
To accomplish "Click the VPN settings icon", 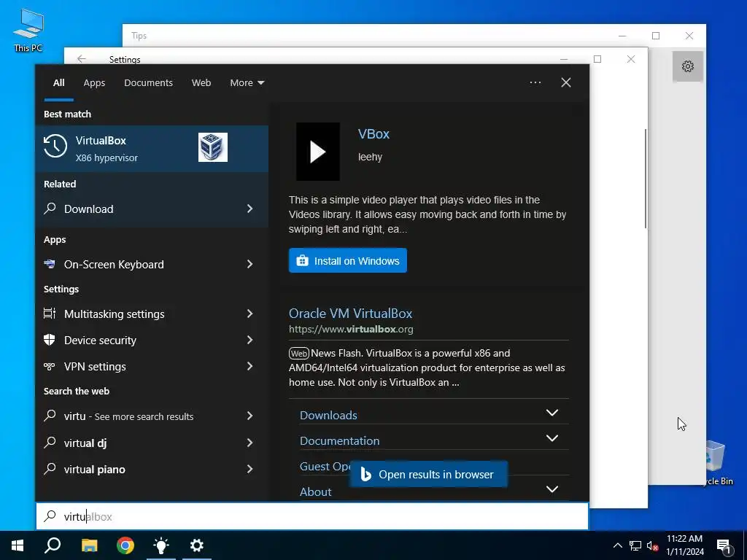I will pyautogui.click(x=50, y=366).
